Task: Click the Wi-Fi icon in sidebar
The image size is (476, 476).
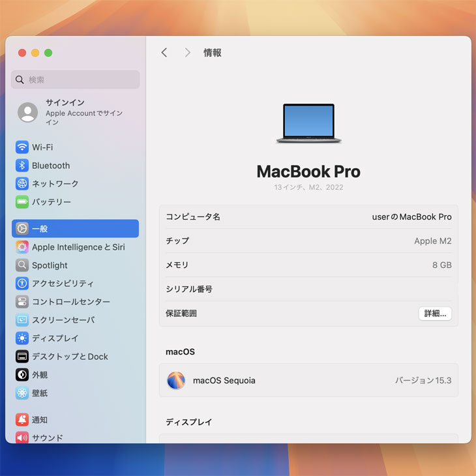Action: [22, 147]
